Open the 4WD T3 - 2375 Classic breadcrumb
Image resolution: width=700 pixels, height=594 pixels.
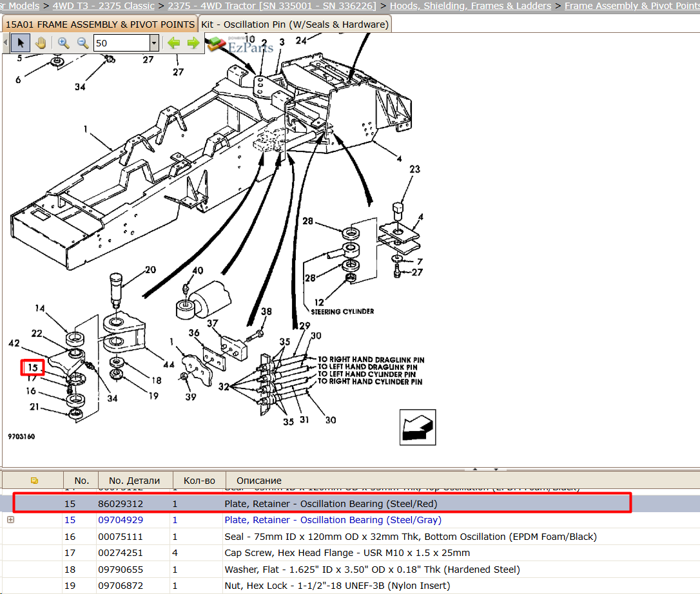pos(104,6)
